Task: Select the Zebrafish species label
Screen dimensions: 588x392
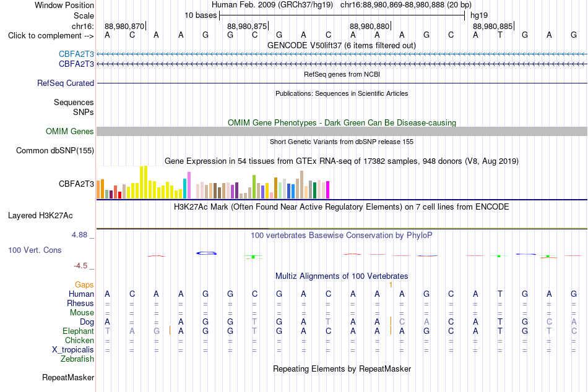Action: [x=77, y=359]
